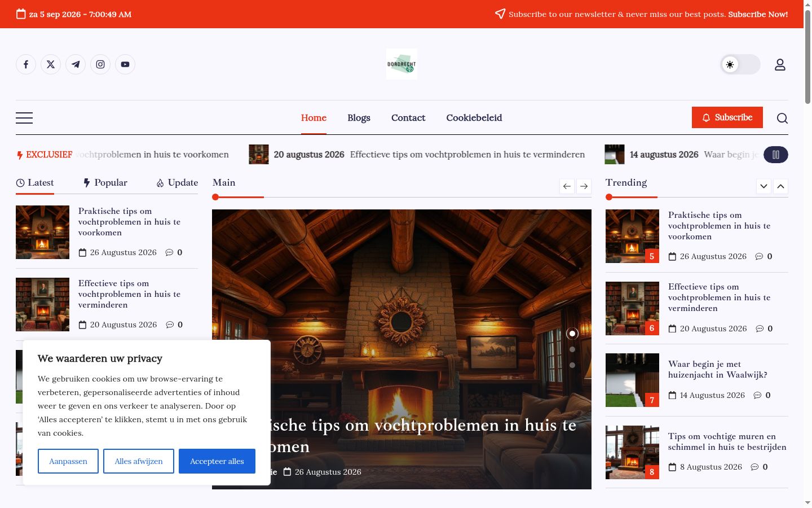Click comment count on Latest 'Praktische tips' article
The image size is (812, 508).
[x=174, y=252]
